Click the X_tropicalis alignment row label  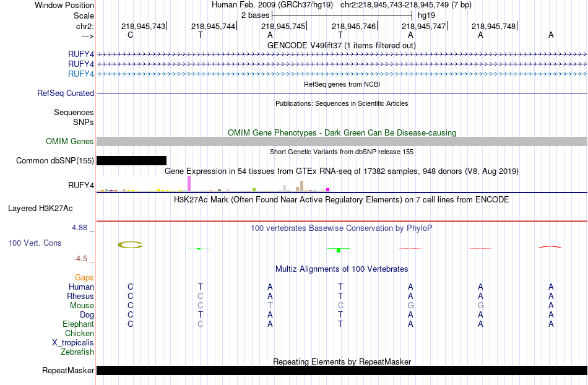click(73, 343)
